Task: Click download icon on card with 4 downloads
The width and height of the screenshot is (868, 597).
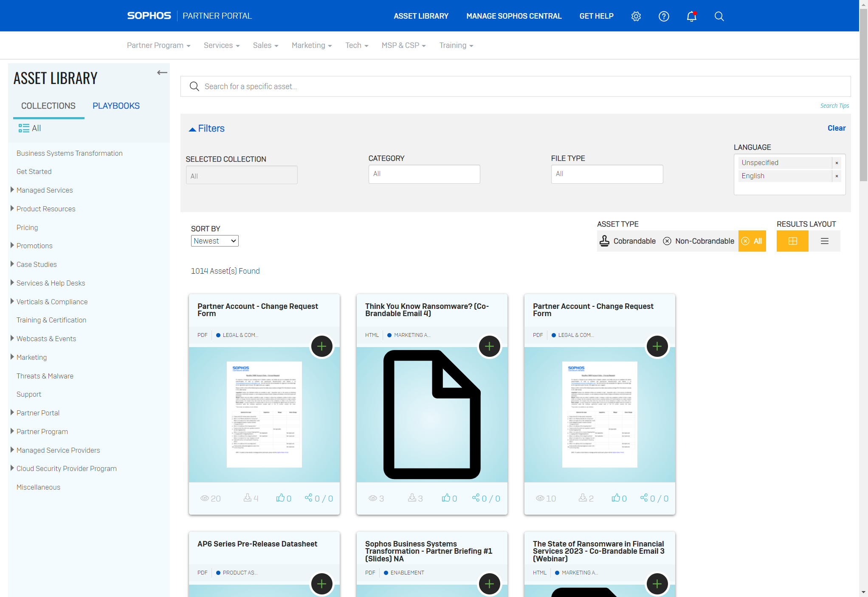Action: click(x=248, y=498)
